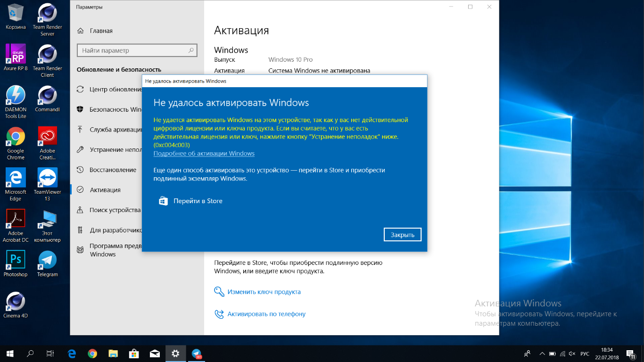Click the locator icon next to Поиск устройства
Image resolution: width=644 pixels, height=362 pixels.
point(80,210)
